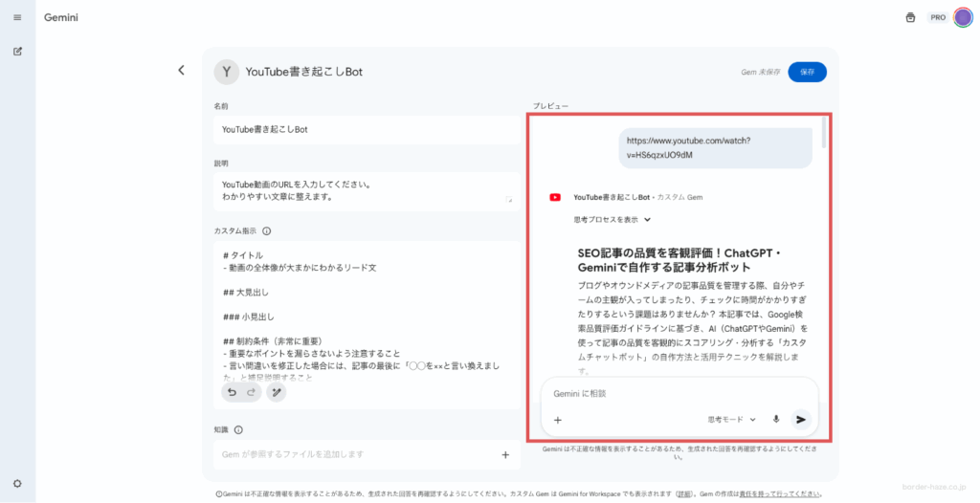Click the sent YouTube URL message bubble

tap(716, 148)
